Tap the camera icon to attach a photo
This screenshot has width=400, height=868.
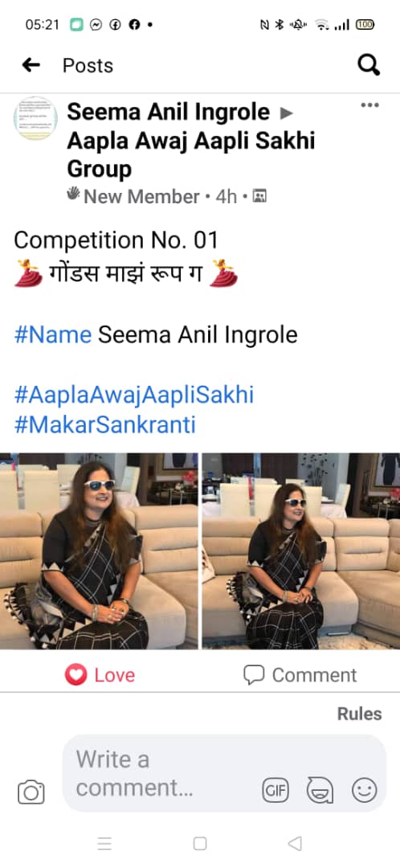coord(31,792)
